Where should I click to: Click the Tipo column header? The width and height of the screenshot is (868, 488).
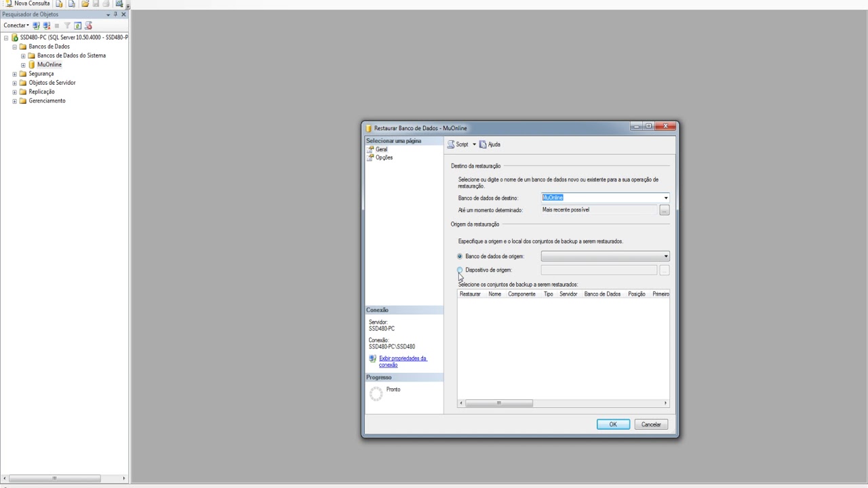pos(549,294)
